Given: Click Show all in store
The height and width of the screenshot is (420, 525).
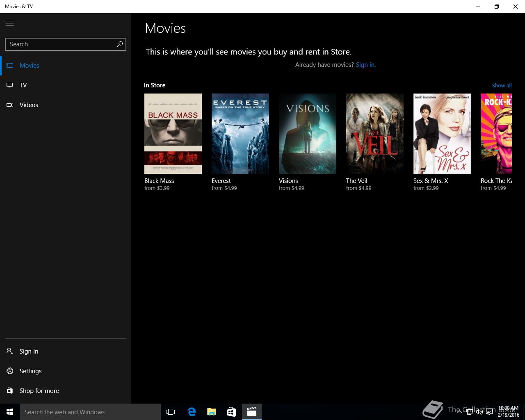Looking at the screenshot, I should (x=502, y=85).
